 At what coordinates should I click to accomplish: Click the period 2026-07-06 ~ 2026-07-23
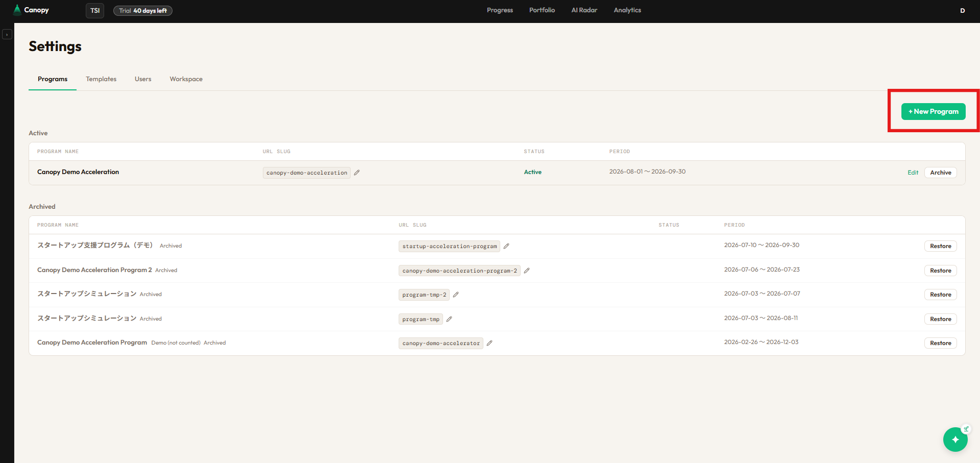click(762, 270)
